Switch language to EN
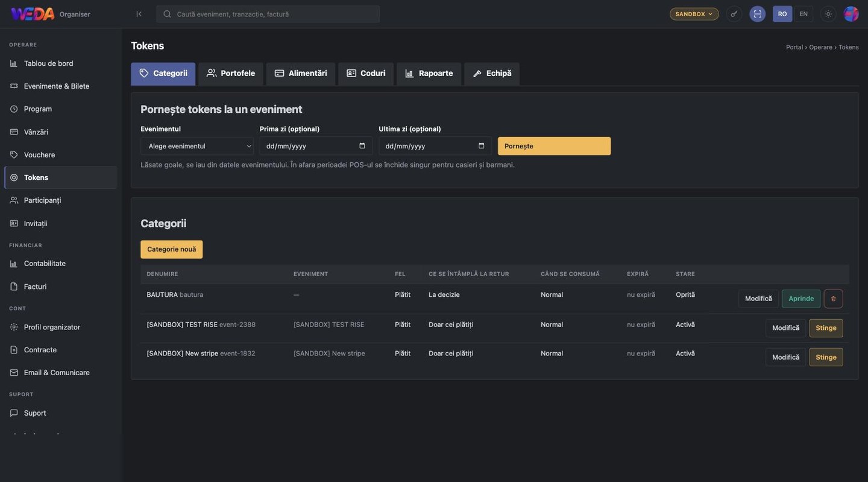Viewport: 868px width, 482px height. pyautogui.click(x=804, y=14)
